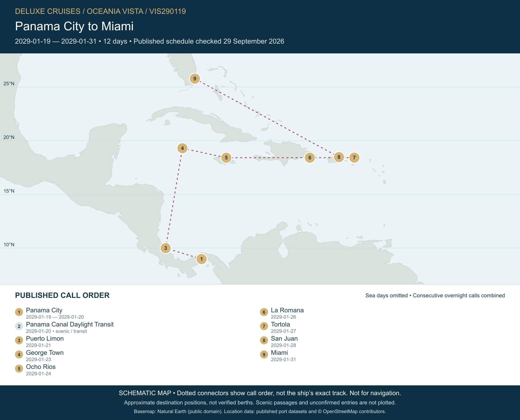The width and height of the screenshot is (520, 420).
Task: Select Panama Canal Daylight Transit entry
Action: (x=64, y=327)
